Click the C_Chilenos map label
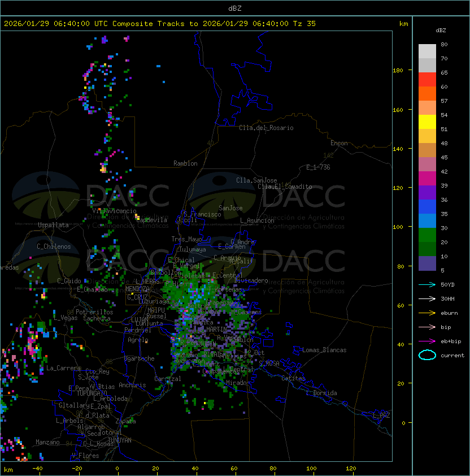The image size is (470, 476). coord(54,246)
